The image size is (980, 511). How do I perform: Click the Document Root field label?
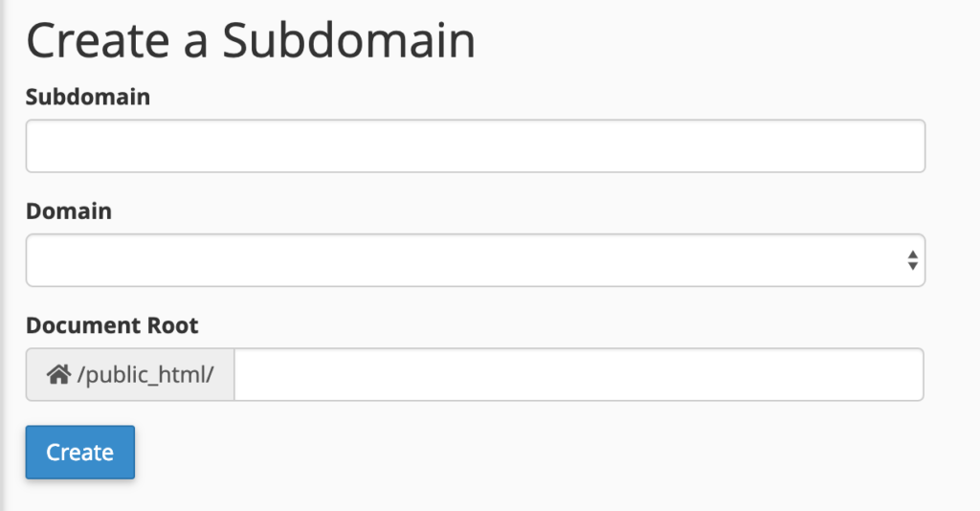pos(112,325)
